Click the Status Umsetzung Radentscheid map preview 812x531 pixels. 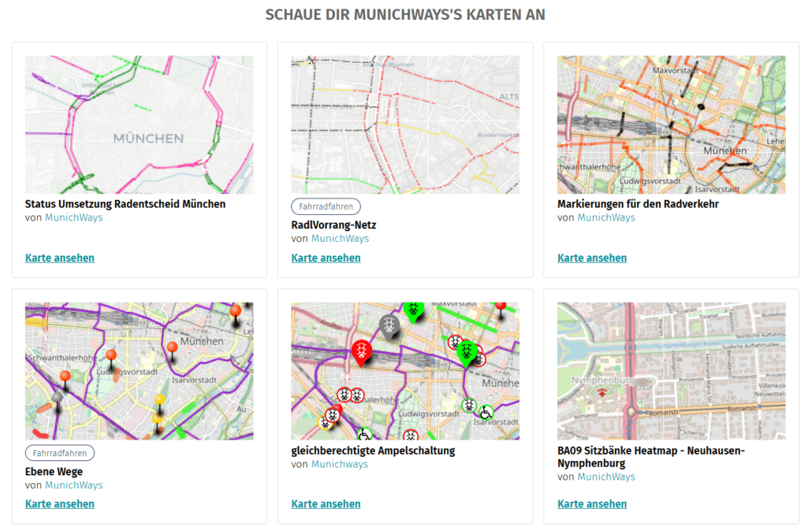(x=139, y=124)
